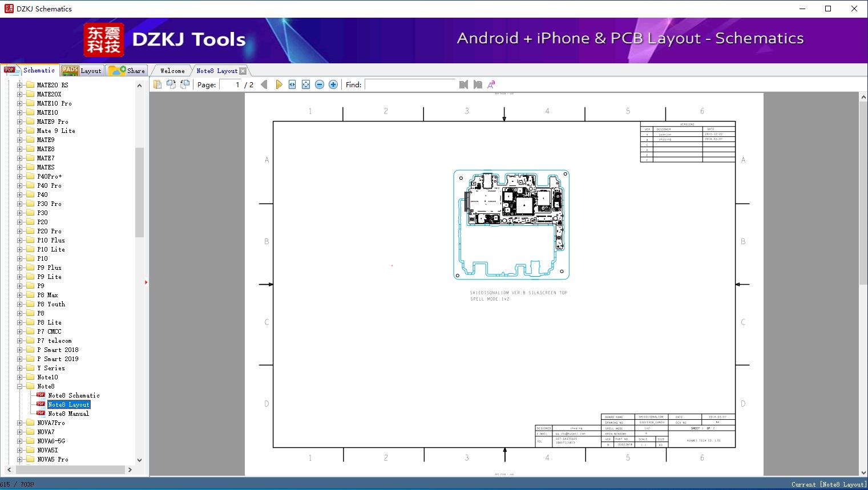This screenshot has width=868, height=490.
Task: Expand the P40Pro+ folder
Action: tap(19, 176)
